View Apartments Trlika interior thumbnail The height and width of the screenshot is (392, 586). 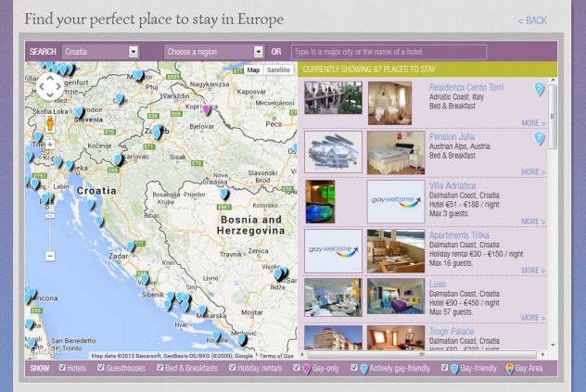[x=396, y=251]
